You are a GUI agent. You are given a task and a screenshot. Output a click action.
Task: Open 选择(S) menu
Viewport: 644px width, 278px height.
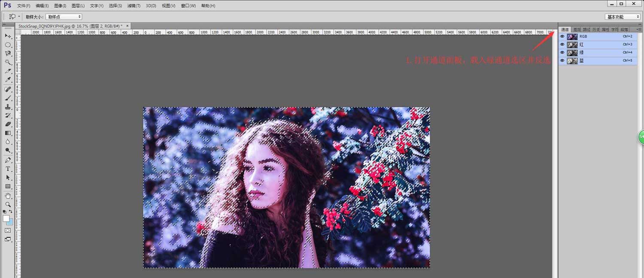point(115,6)
